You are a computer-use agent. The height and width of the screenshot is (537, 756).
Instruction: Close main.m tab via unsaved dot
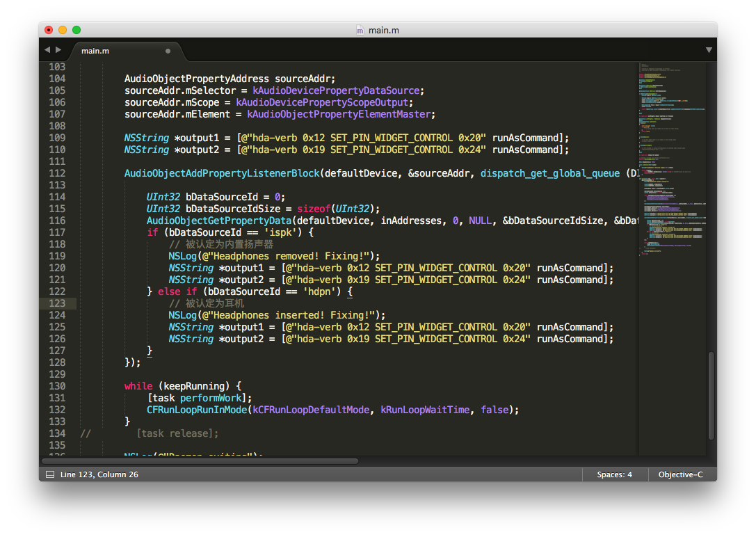[x=168, y=51]
